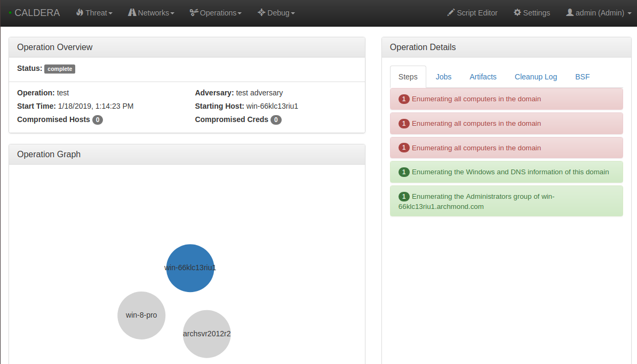Click the CALDERA logo

tap(37, 13)
